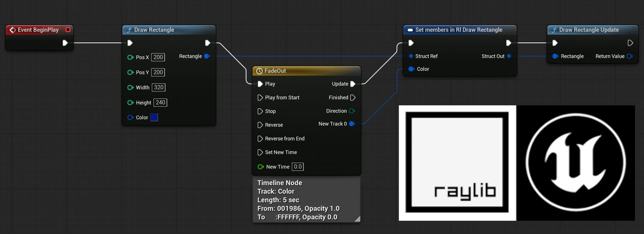This screenshot has width=644, height=234.
Task: Click the Rectangle output pin on Draw Rectangle
Action: tap(207, 56)
